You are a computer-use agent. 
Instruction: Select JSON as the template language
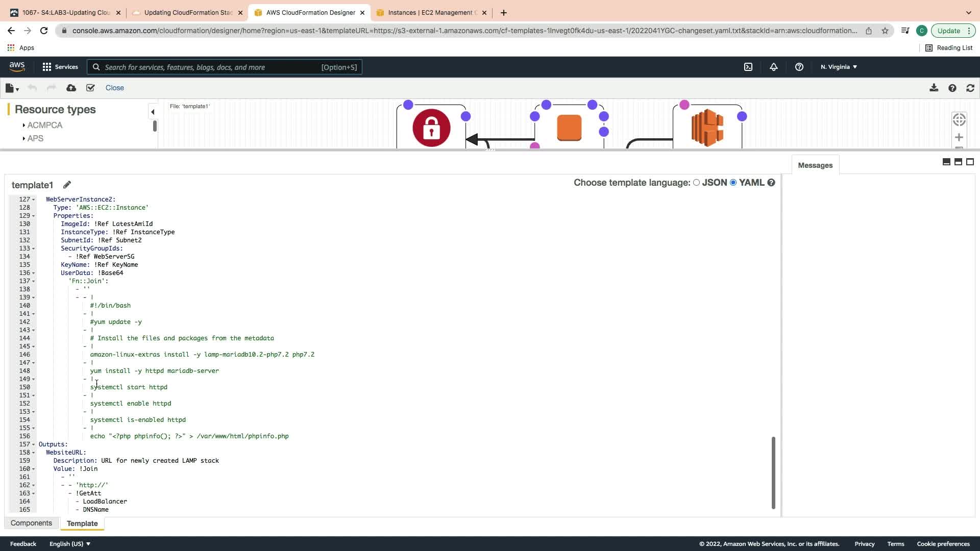pyautogui.click(x=696, y=183)
